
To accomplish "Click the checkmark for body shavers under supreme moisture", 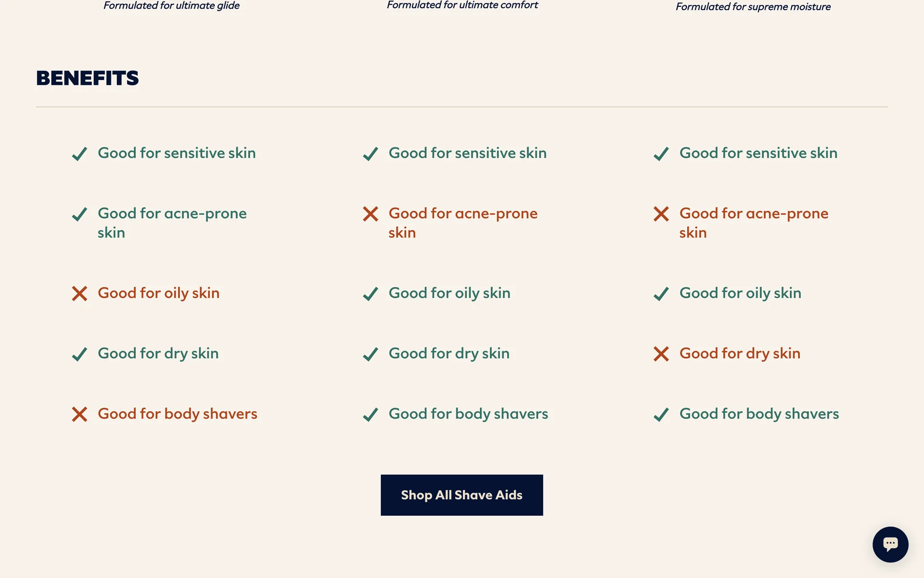I will [x=661, y=414].
